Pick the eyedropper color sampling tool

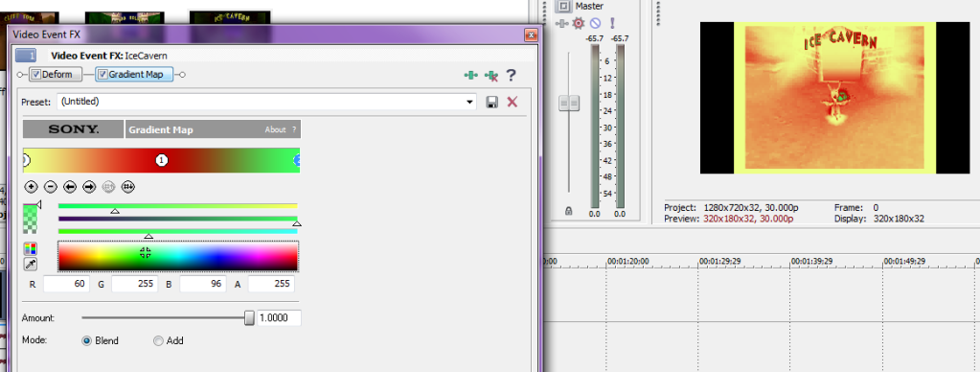30,265
